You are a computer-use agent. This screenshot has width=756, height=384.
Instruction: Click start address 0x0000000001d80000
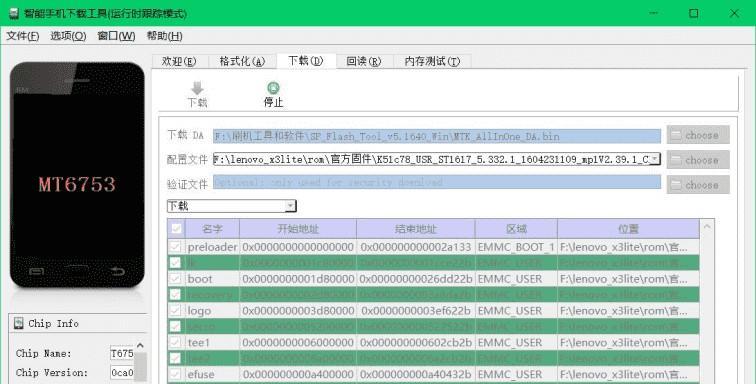pyautogui.click(x=298, y=279)
